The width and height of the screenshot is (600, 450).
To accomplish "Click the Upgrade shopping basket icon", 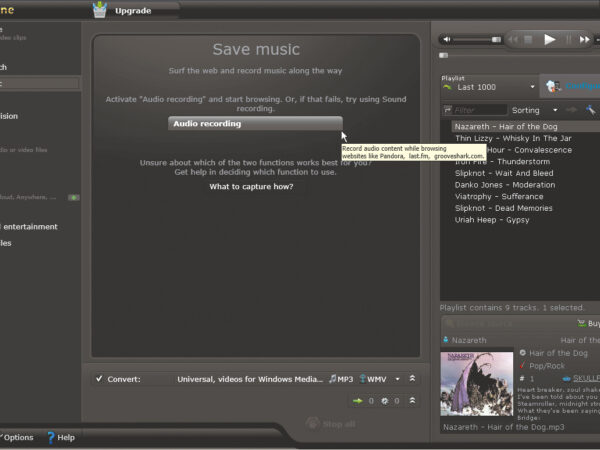I will (x=100, y=11).
